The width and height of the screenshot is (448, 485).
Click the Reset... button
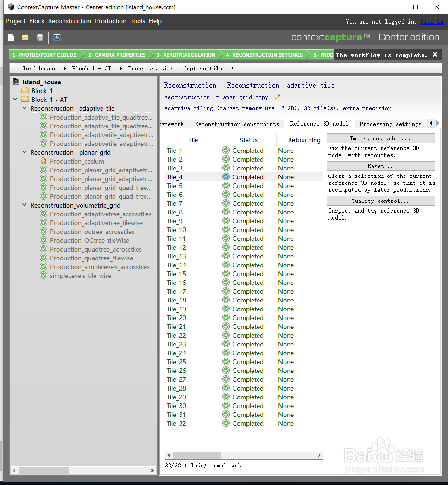[x=380, y=166]
